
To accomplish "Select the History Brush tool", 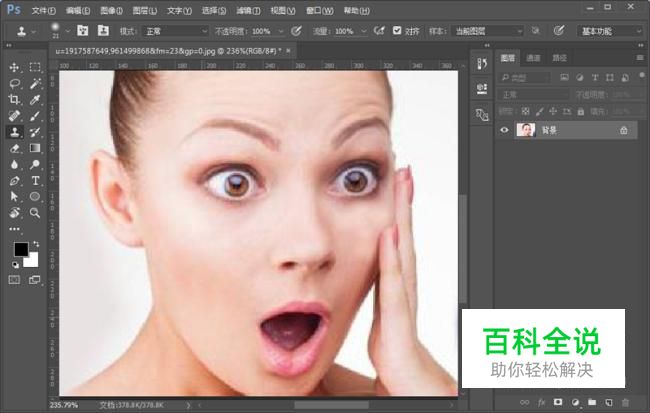I will pyautogui.click(x=35, y=132).
